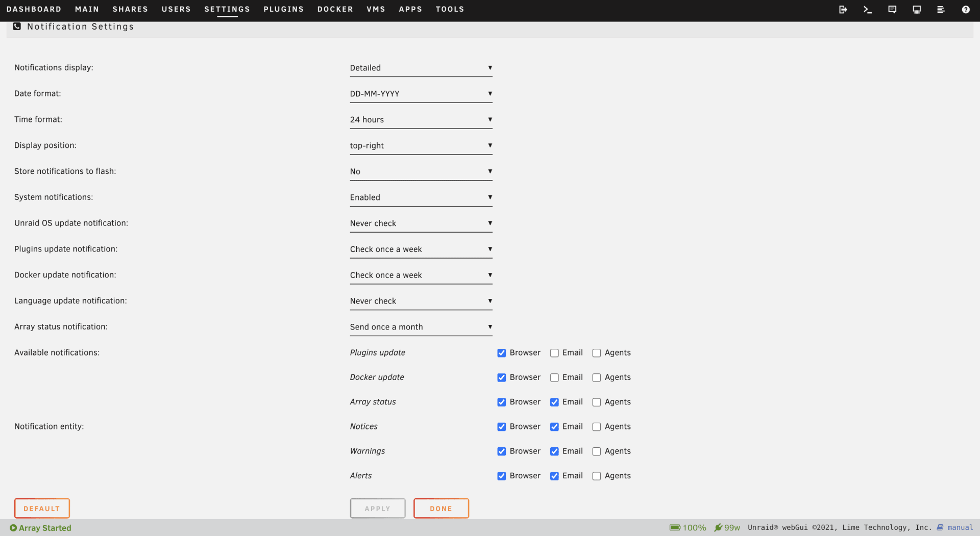Uncheck Browser for Warnings
Viewport: 980px width, 536px height.
tap(502, 451)
